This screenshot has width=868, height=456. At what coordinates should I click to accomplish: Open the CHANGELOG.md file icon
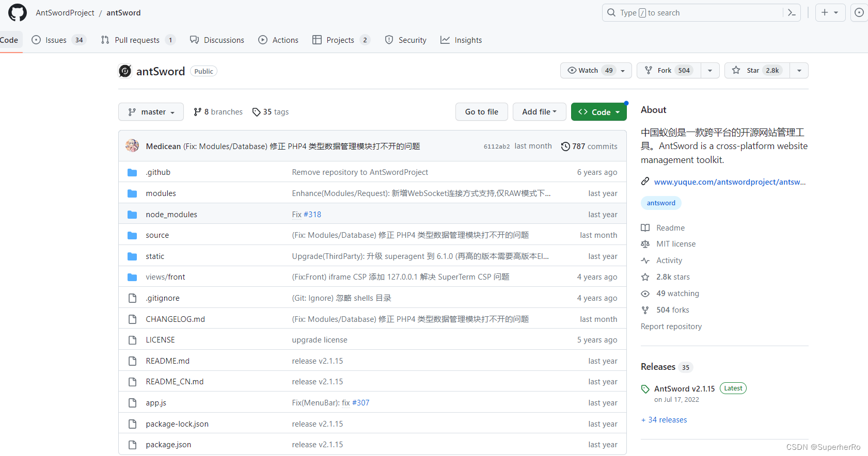point(133,319)
